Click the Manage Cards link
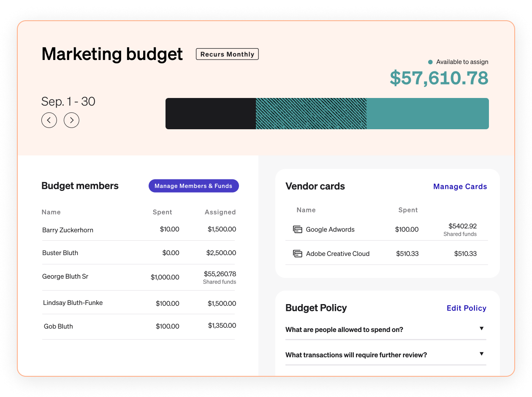Viewport: 532px width, 397px height. click(460, 186)
